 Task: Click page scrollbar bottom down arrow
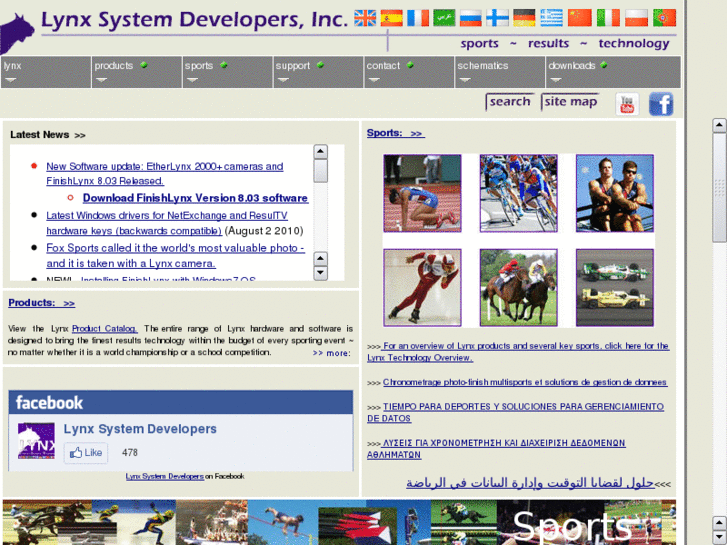(x=719, y=538)
